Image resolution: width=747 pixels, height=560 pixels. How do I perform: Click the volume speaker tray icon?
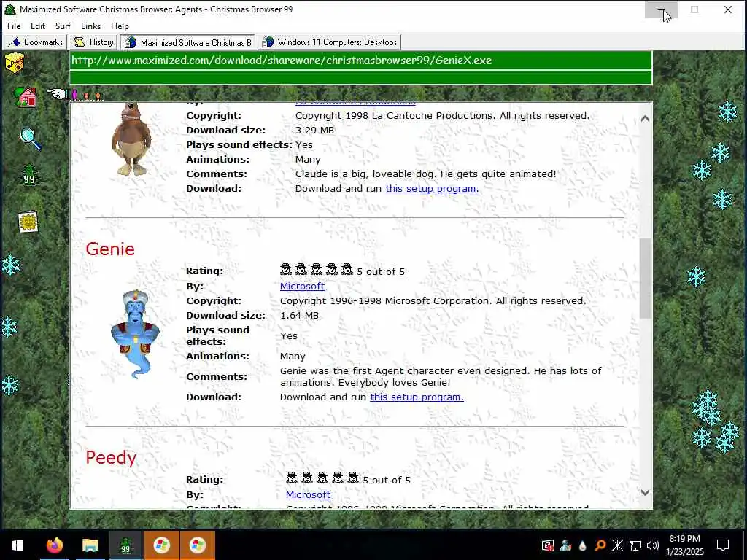coord(653,545)
